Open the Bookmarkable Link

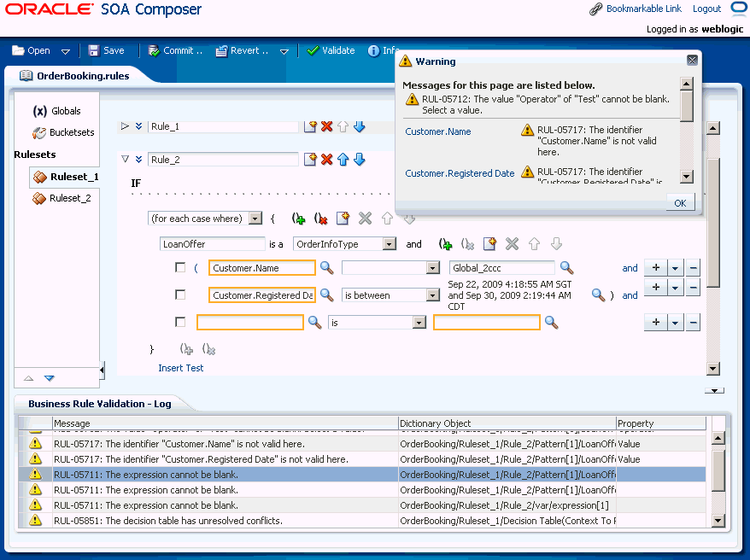(x=644, y=9)
